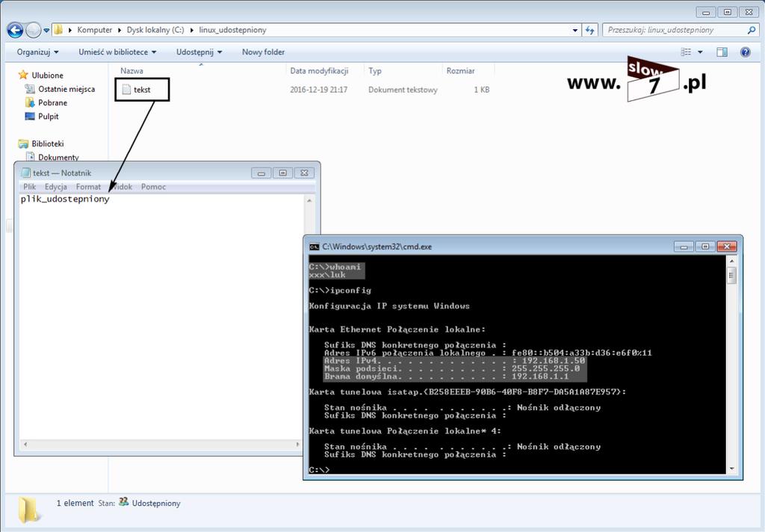Select the tekst file in the list

tap(142, 90)
